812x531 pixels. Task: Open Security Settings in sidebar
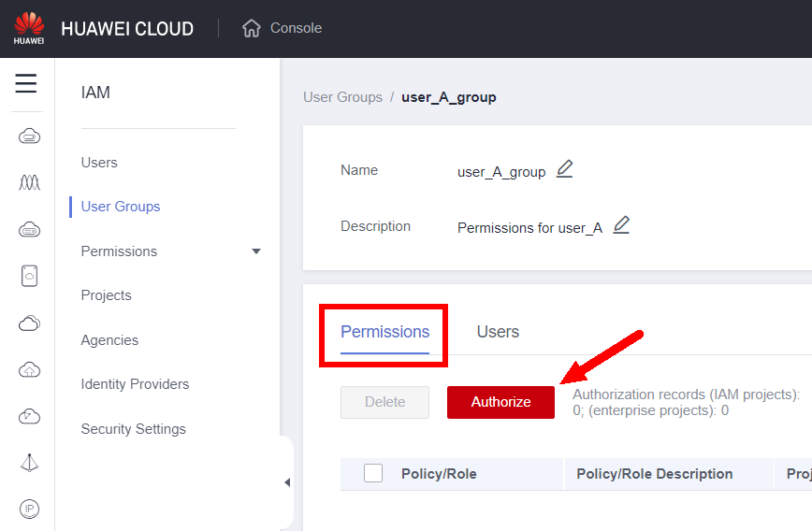click(x=133, y=429)
